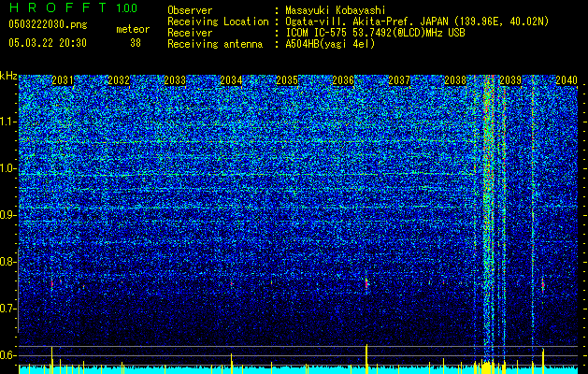Click the 2031 time marker

[x=63, y=80]
